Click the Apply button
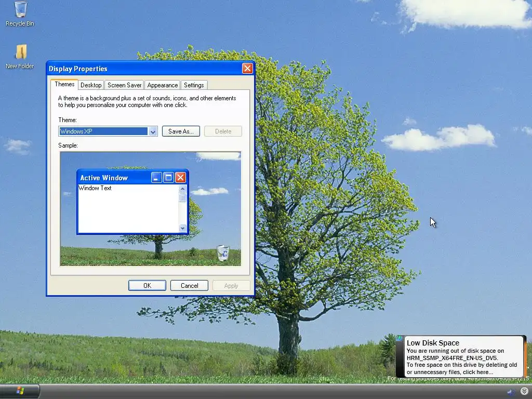532x399 pixels. 231,286
